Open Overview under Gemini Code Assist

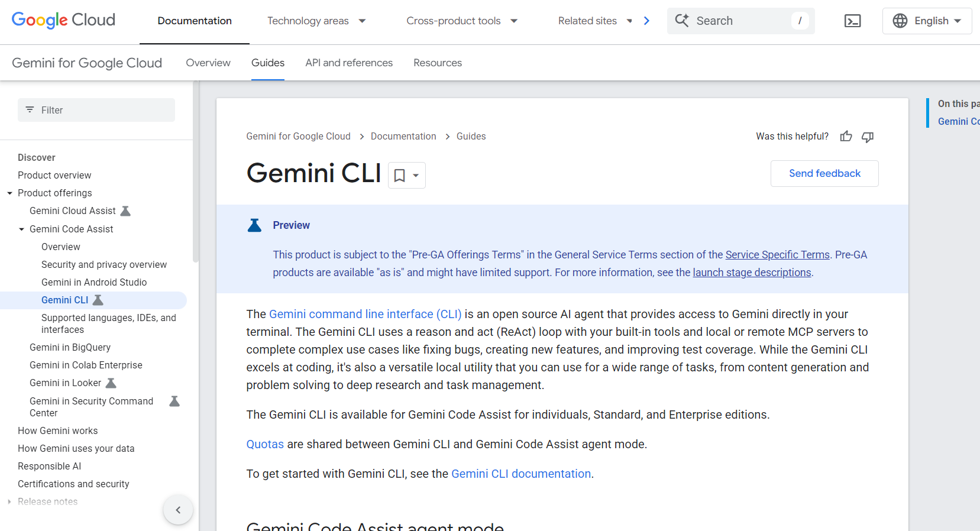click(x=61, y=247)
